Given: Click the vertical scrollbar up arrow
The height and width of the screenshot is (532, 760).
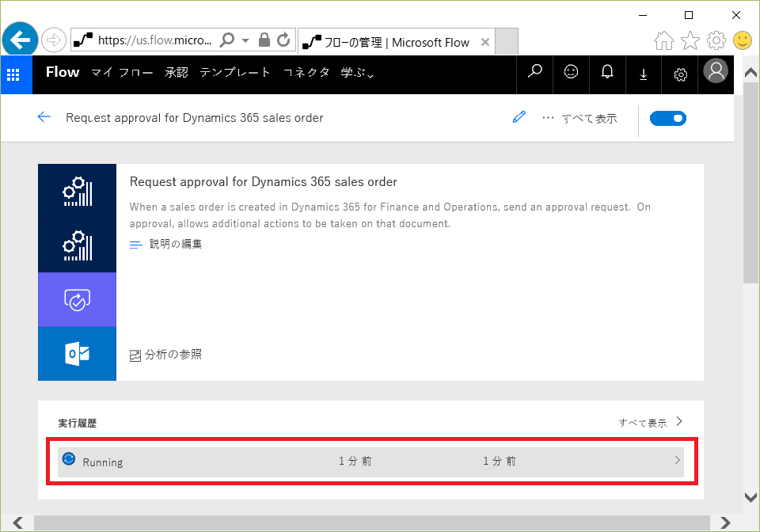Looking at the screenshot, I should [x=750, y=73].
